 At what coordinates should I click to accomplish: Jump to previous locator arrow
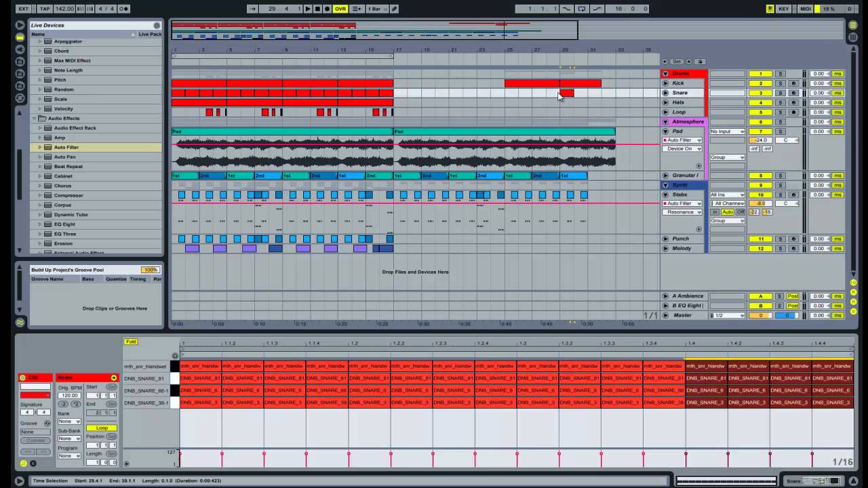point(666,62)
